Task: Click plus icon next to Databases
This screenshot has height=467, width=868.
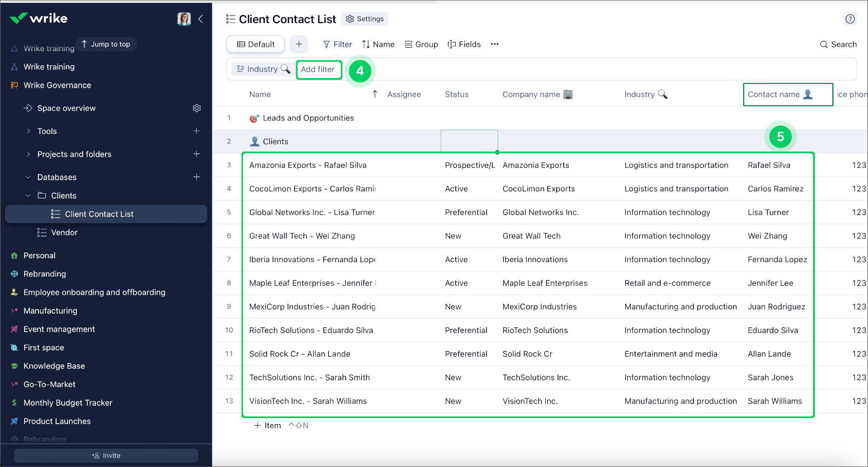Action: 196,177
